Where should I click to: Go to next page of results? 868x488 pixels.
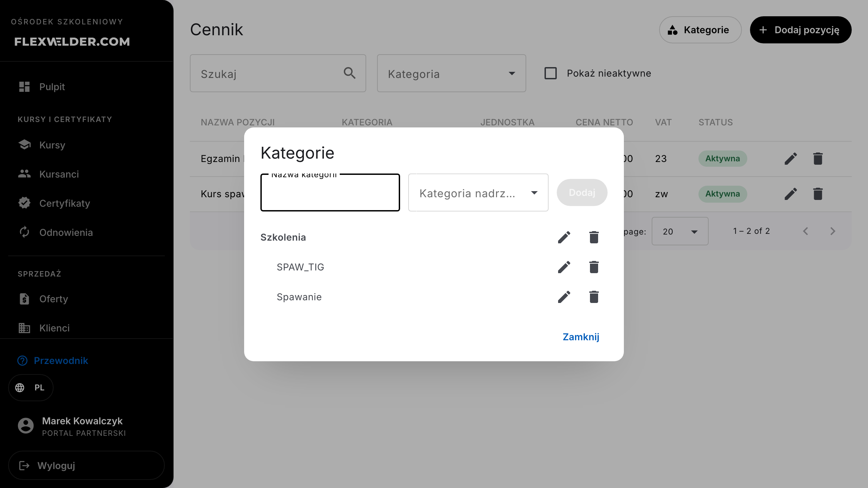pyautogui.click(x=833, y=231)
